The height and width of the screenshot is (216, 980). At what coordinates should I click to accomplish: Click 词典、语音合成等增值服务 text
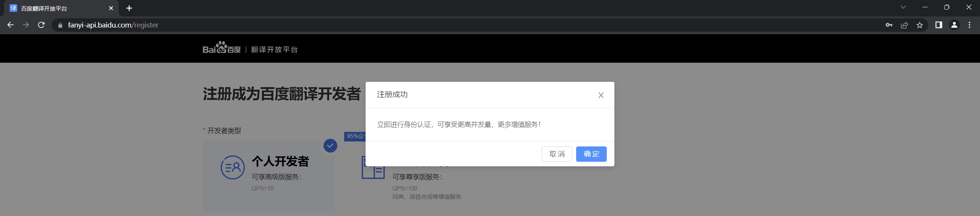click(x=427, y=197)
